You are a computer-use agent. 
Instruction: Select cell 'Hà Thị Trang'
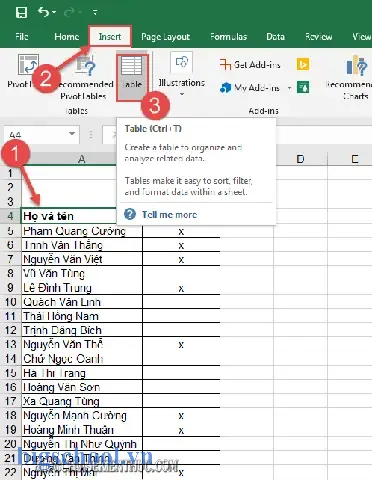[x=82, y=373]
